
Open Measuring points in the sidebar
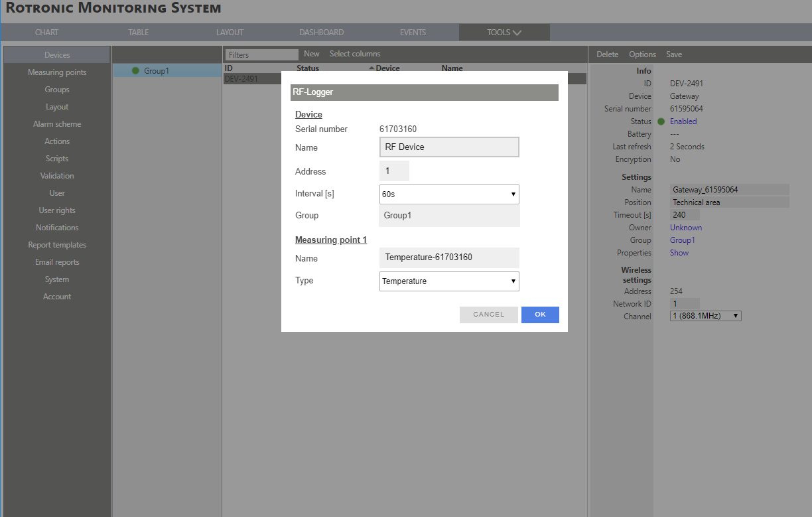click(57, 72)
